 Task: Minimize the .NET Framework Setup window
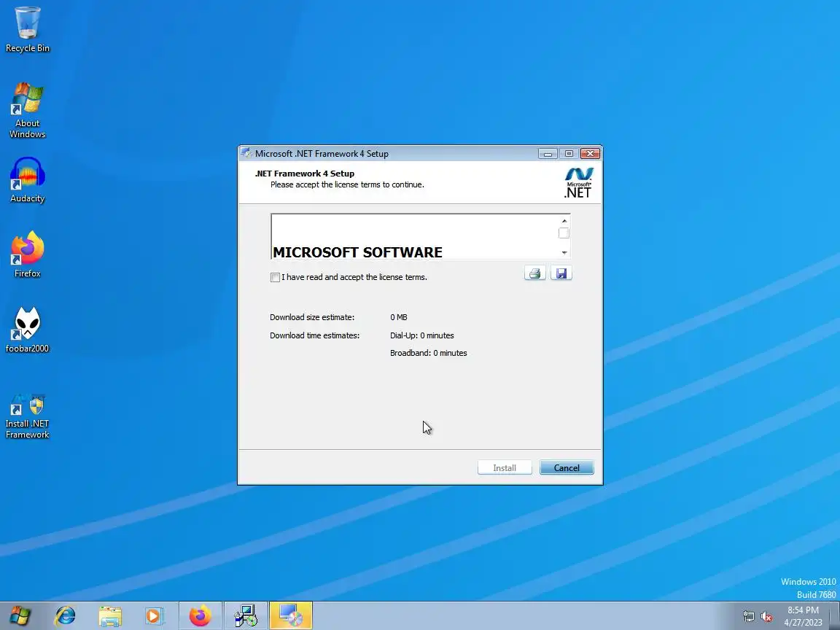coord(548,154)
